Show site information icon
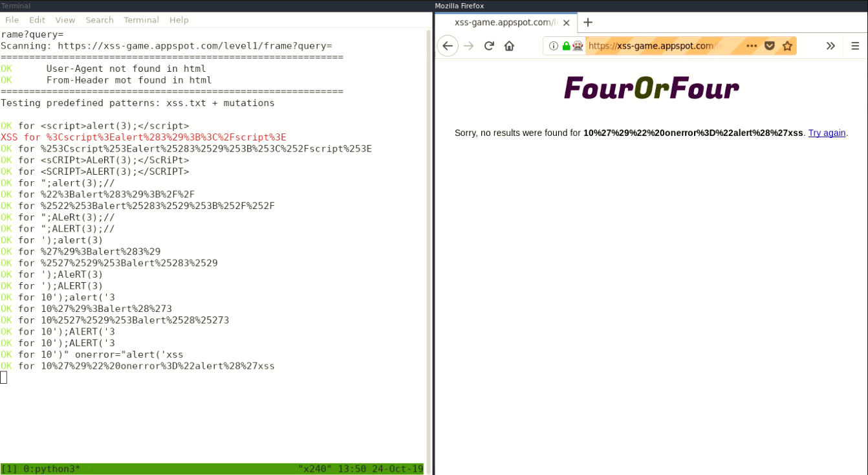Viewport: 868px width, 475px height. point(554,46)
